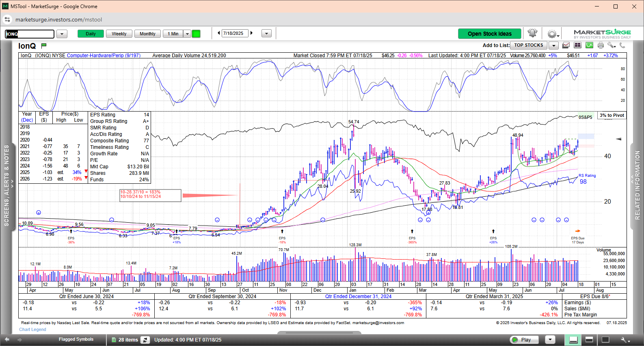644x346 pixels.
Task: Grab the horizontal splitter handle below chart
Action: [319, 333]
